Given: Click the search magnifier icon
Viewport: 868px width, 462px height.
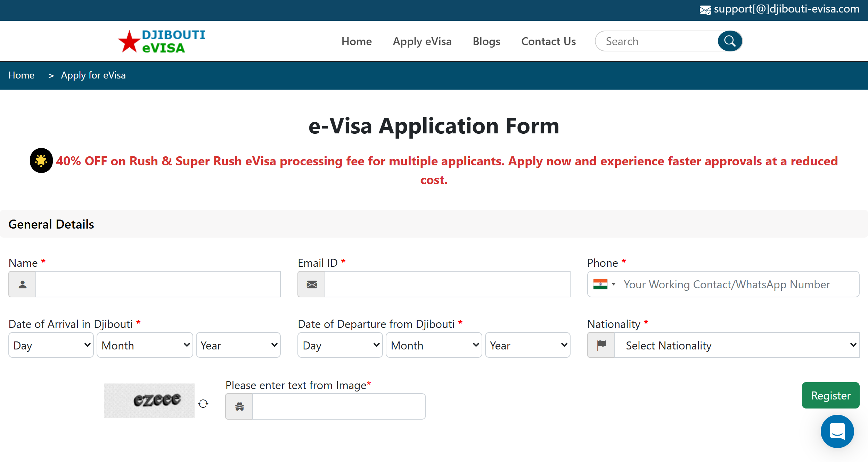Looking at the screenshot, I should [x=730, y=41].
